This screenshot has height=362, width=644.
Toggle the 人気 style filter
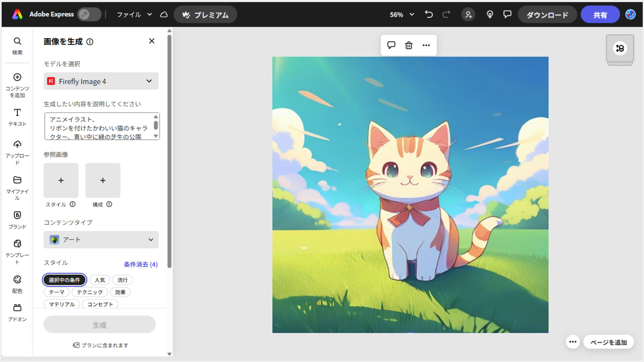[x=100, y=280]
